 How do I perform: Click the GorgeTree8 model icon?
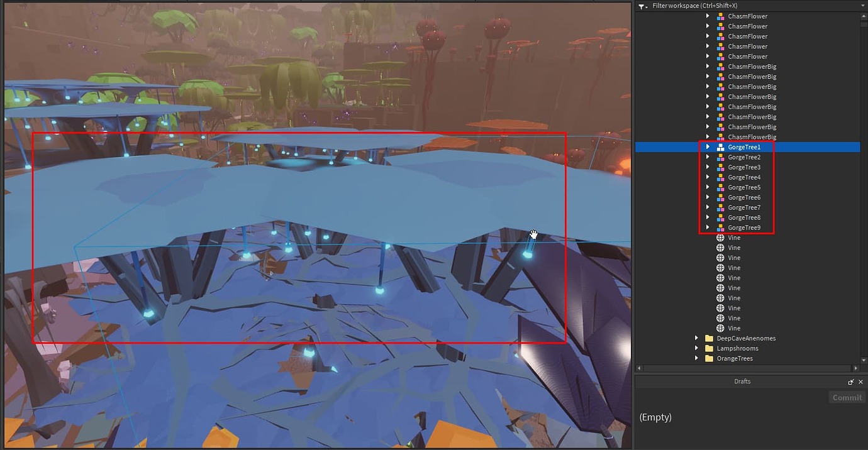pyautogui.click(x=720, y=217)
